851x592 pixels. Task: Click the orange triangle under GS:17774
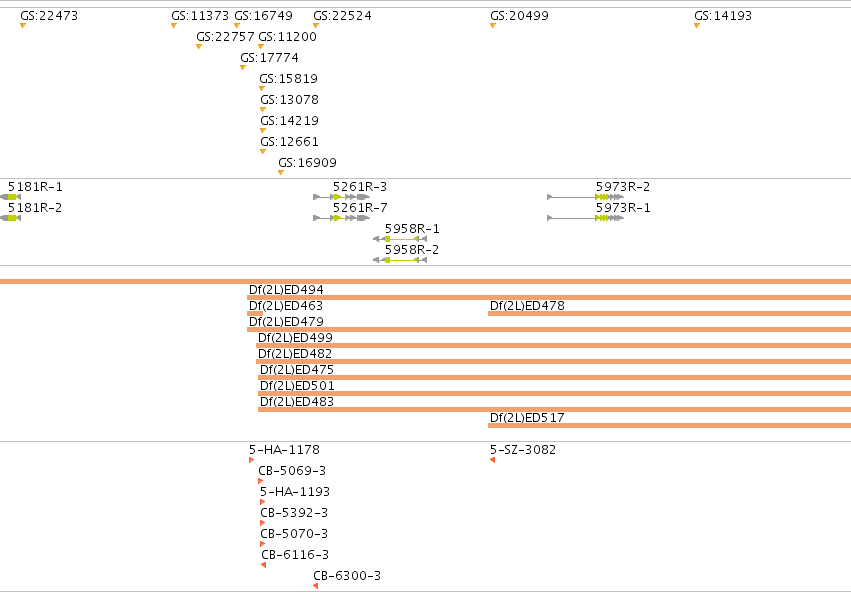tap(243, 67)
